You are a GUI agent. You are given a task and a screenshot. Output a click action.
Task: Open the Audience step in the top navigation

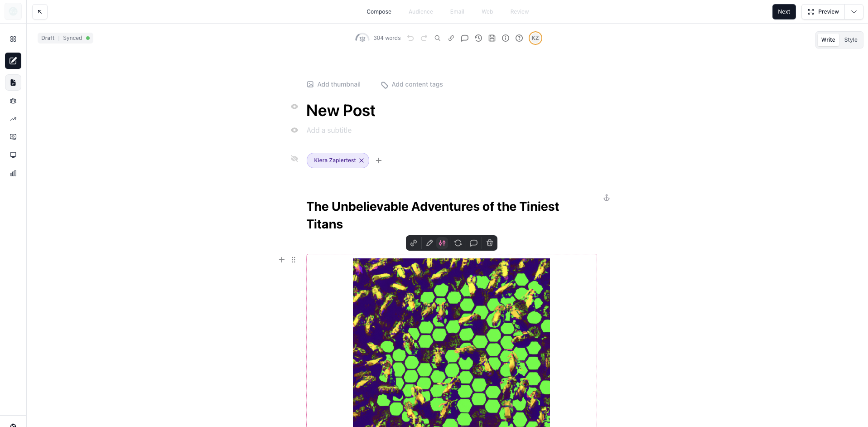421,11
